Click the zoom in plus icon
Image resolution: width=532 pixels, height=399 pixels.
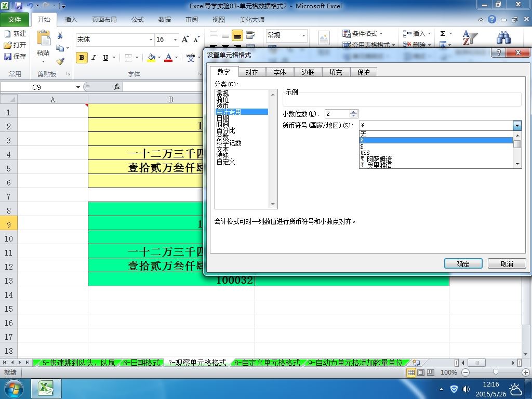526,373
